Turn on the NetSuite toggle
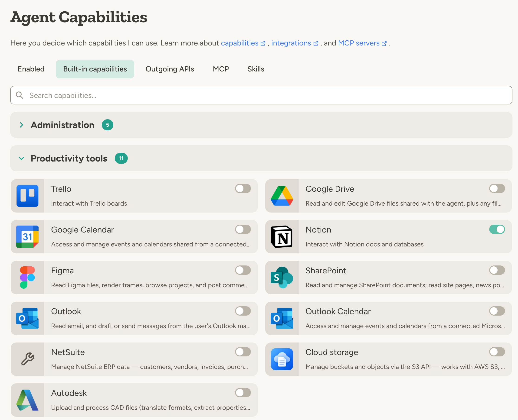Screen dimensions: 518x420 [x=243, y=352]
